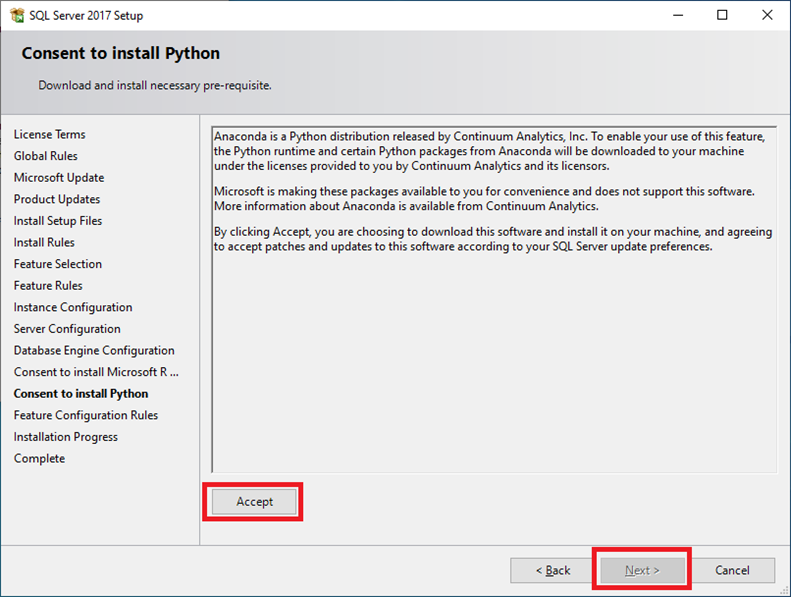This screenshot has width=791, height=597.
Task: Open the Instance Configuration step
Action: 73,307
